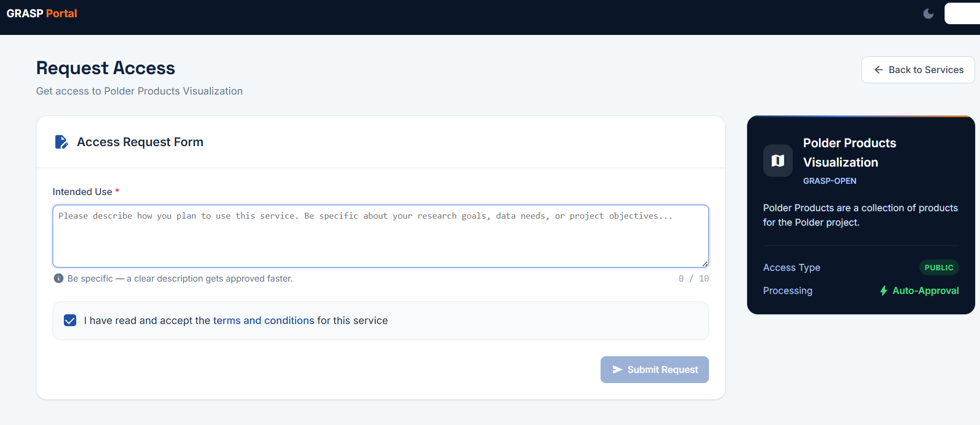
Task: Click the Access Request Form edit icon
Action: pyautogui.click(x=62, y=142)
